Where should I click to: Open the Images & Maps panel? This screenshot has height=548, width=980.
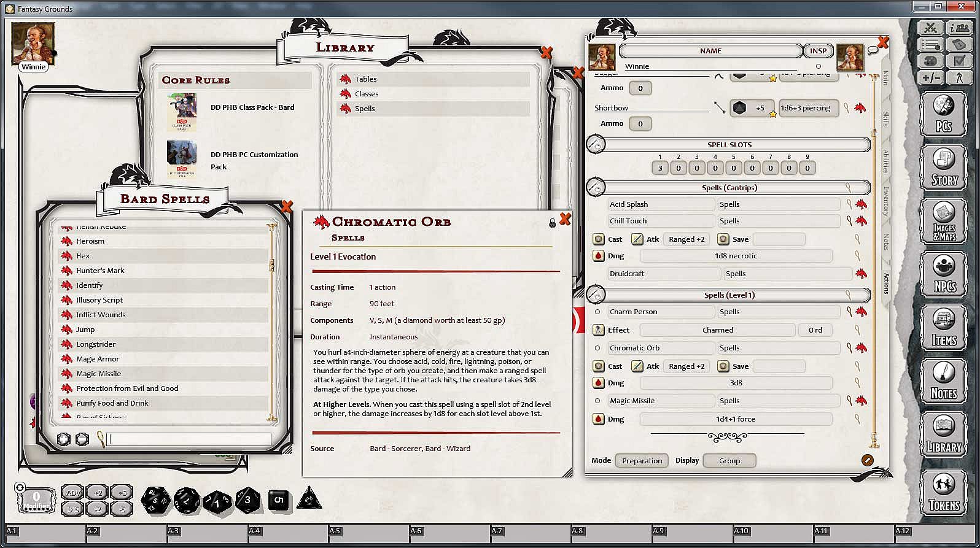click(x=944, y=220)
